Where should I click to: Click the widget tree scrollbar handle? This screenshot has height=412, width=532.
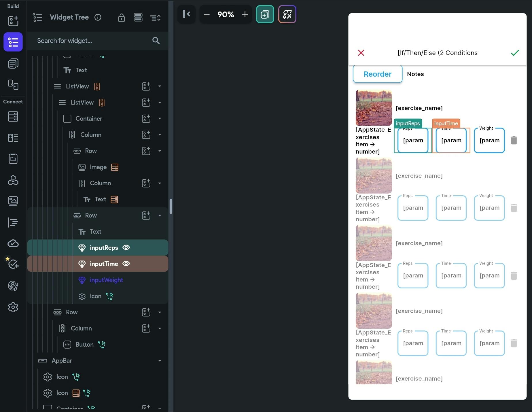click(171, 206)
